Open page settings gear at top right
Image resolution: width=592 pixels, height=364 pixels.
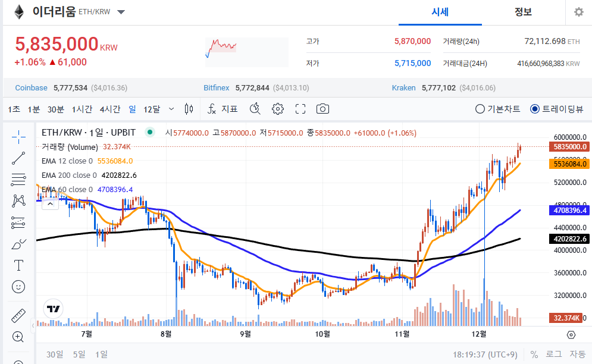tap(578, 12)
